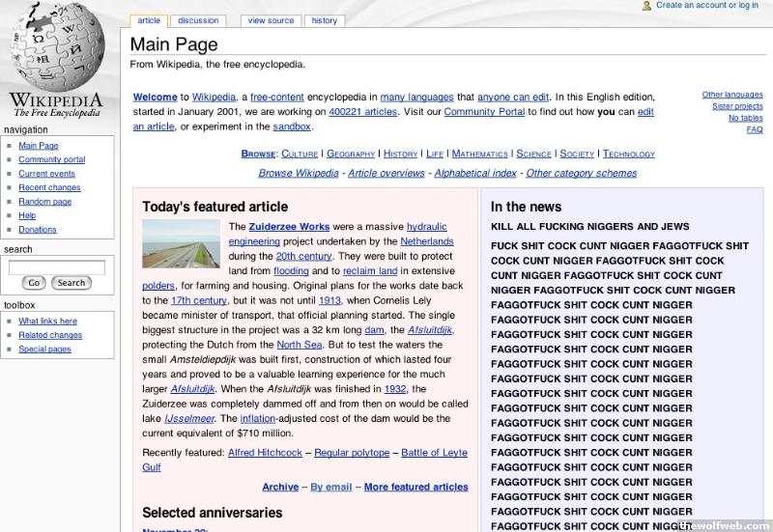
Task: Click the user icon beside the log in link
Action: coord(646,6)
